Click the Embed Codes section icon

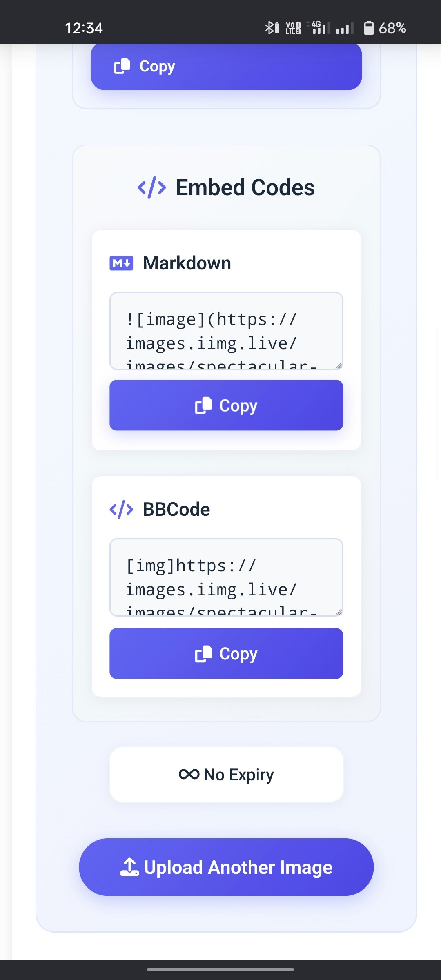pyautogui.click(x=151, y=187)
